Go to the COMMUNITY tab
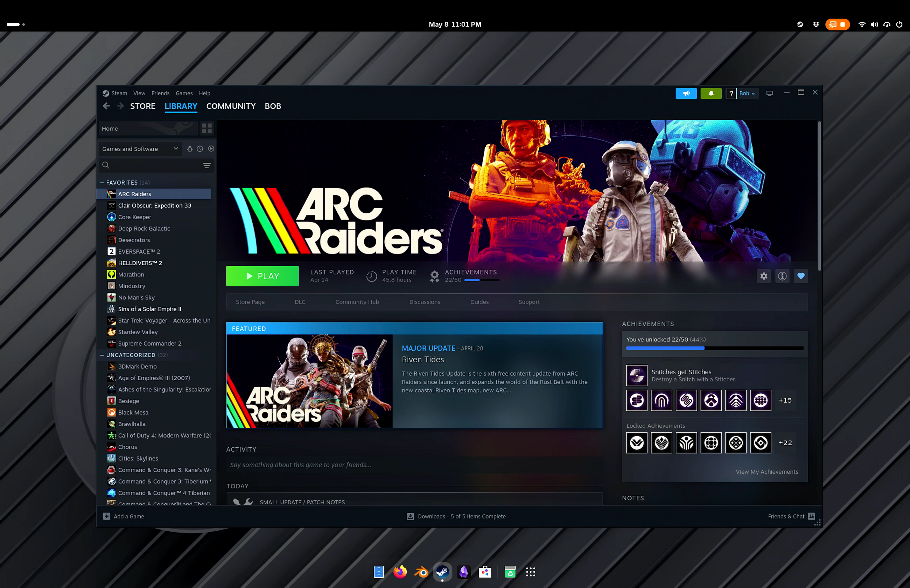The height and width of the screenshot is (588, 910). (x=231, y=106)
